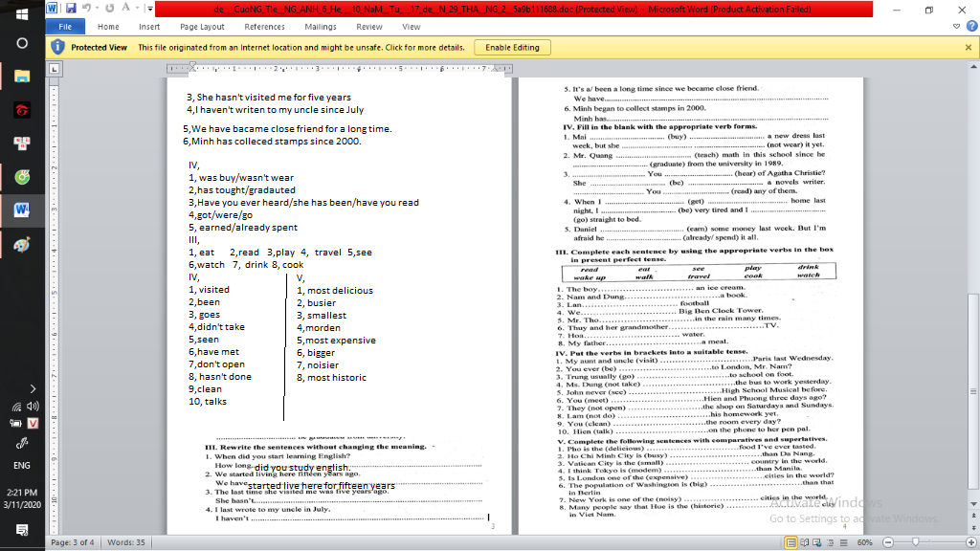The image size is (980, 551).
Task: Click the Word icon on the taskbar
Action: click(22, 209)
